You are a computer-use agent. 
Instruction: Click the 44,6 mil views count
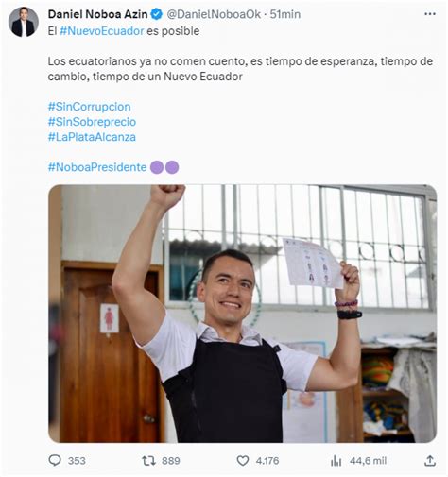click(368, 461)
